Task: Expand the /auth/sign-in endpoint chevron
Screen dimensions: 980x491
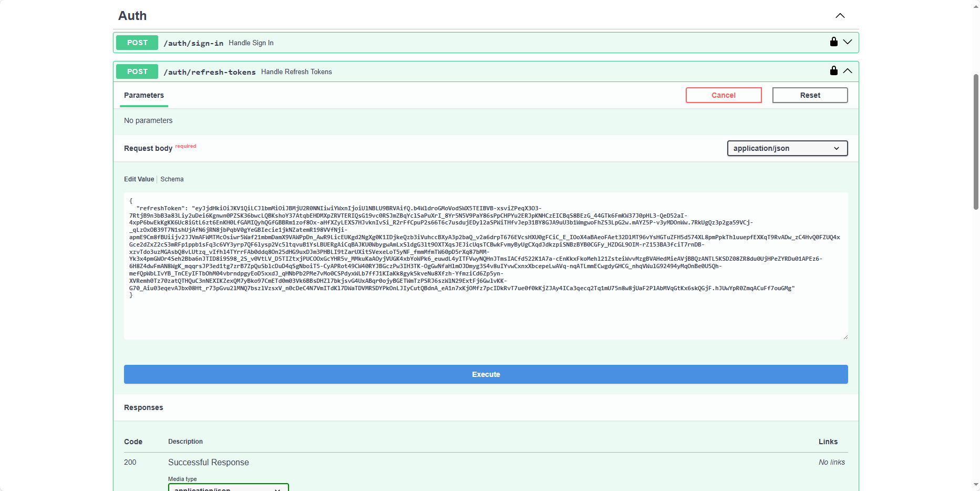Action: (848, 42)
